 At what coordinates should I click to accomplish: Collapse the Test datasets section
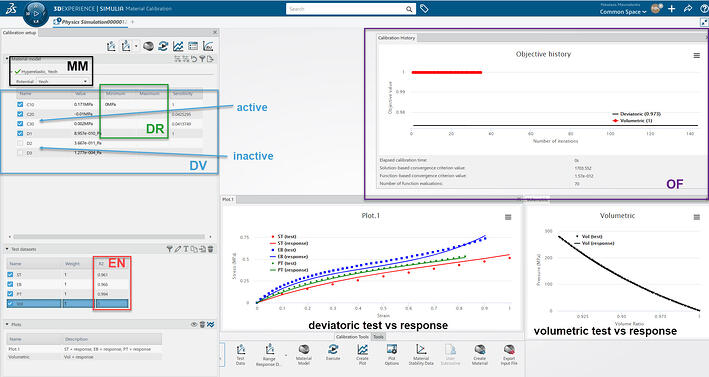pos(7,249)
